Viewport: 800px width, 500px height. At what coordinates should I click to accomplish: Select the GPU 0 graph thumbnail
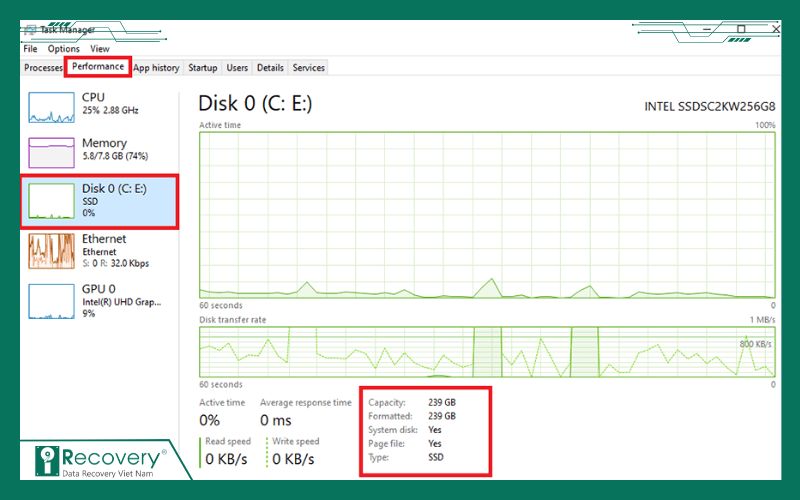(x=51, y=299)
